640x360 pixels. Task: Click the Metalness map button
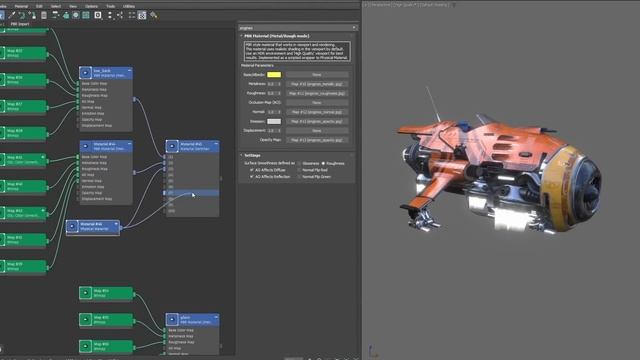tap(317, 84)
